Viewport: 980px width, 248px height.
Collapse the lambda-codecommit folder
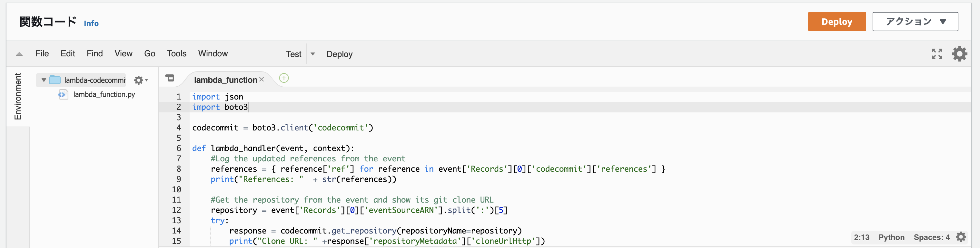click(x=44, y=80)
